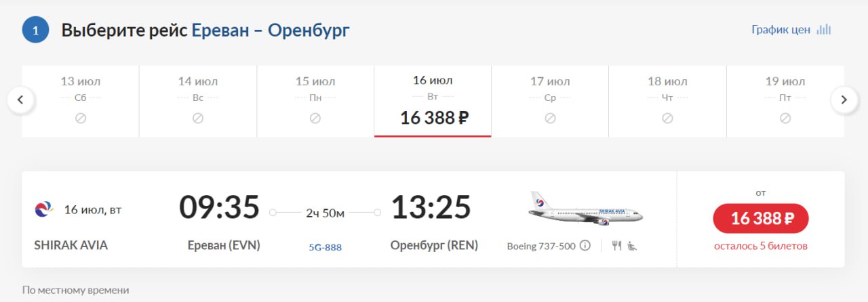Image resolution: width=868 pixels, height=302 pixels.
Task: Open the График цен link
Action: pyautogui.click(x=781, y=30)
